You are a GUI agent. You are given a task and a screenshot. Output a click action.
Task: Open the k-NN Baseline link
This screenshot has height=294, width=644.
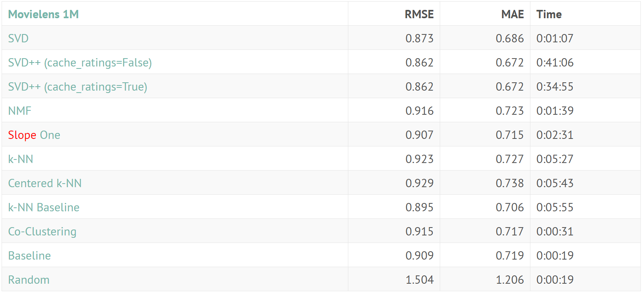(44, 207)
